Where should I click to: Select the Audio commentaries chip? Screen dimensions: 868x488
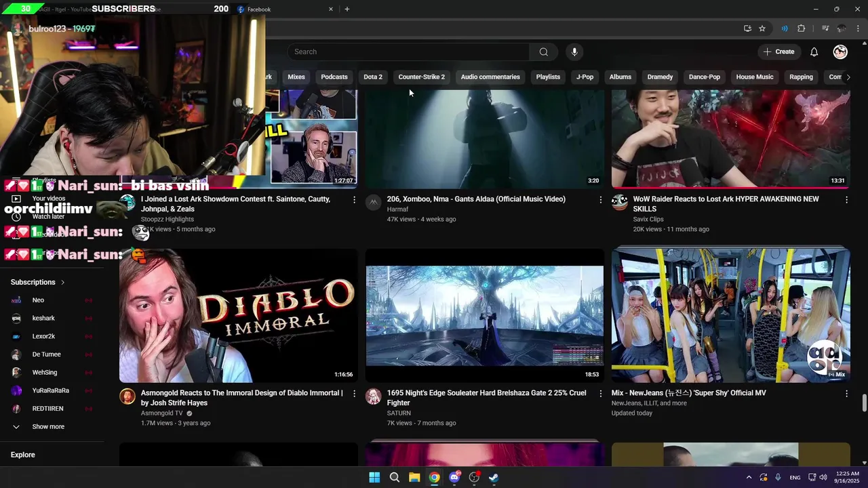pyautogui.click(x=490, y=77)
